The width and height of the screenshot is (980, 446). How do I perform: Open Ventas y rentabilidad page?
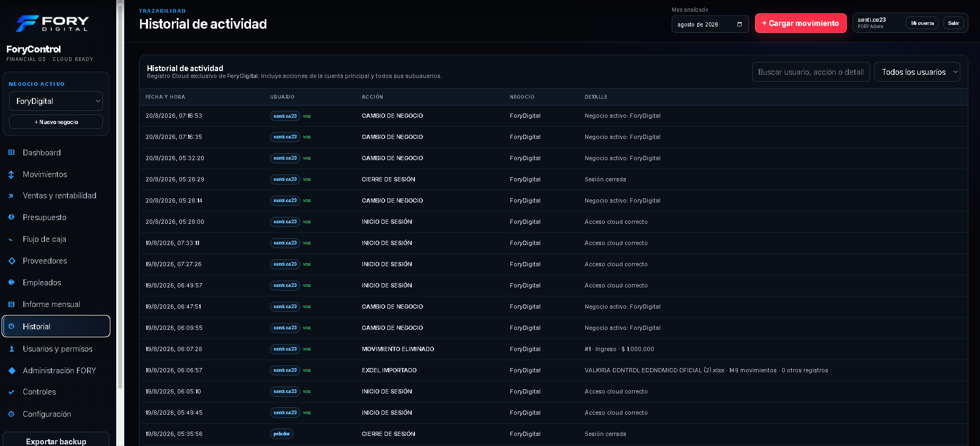56,196
